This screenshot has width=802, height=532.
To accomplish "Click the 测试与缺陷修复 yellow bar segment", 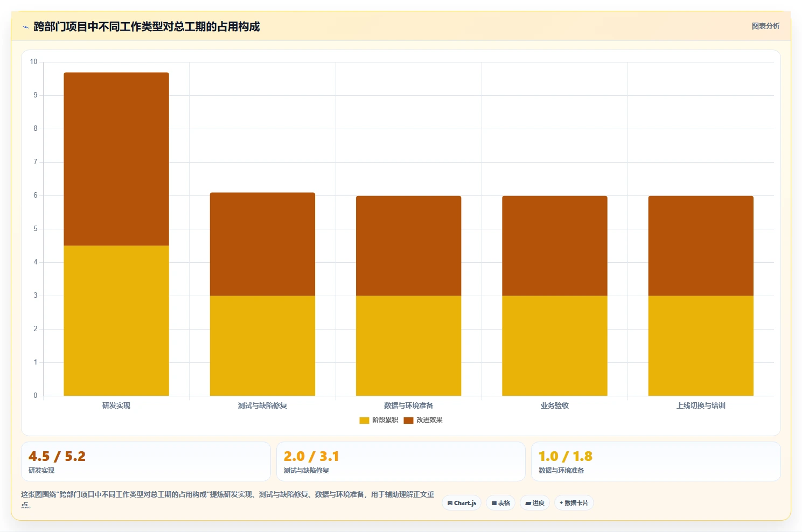I will [x=262, y=346].
